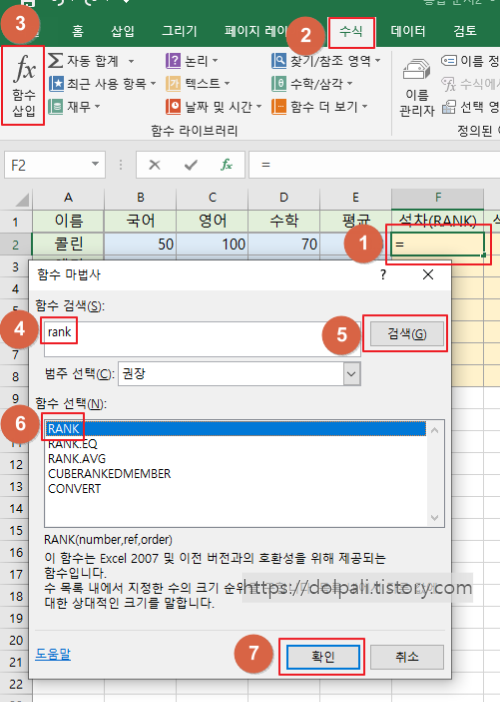Expand the Name Box F2 dropdown
This screenshot has height=702, width=500.
tap(95, 164)
